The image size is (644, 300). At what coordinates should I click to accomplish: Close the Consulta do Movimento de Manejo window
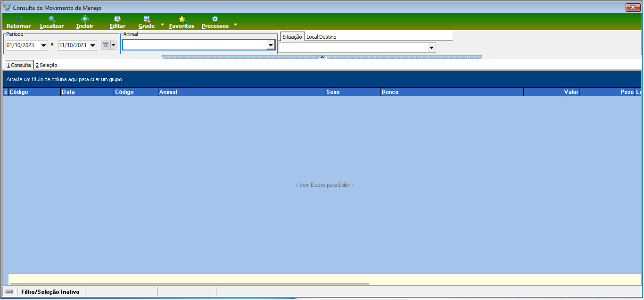pyautogui.click(x=632, y=8)
